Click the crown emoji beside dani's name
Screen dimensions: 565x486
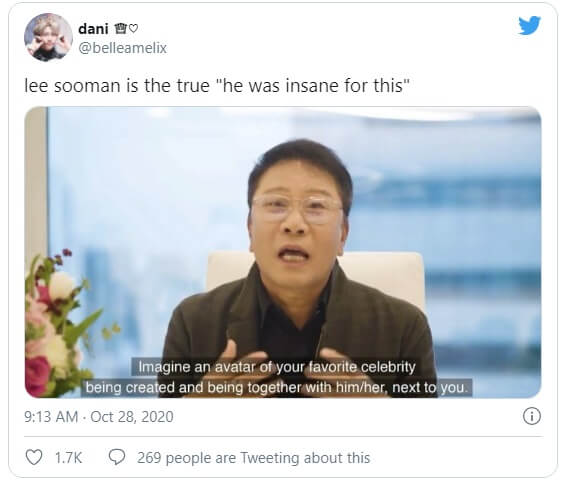120,28
